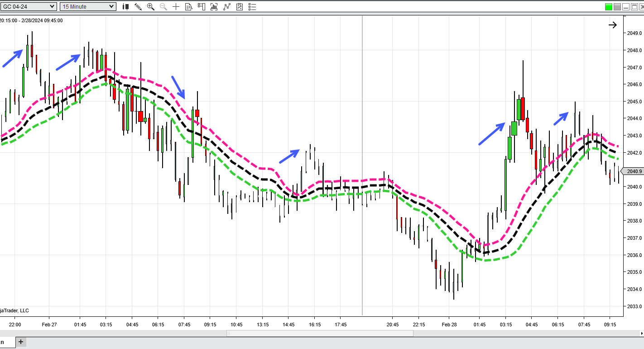Open the Chart Trader icon
Screen dimensions: 644x349
pyautogui.click(x=202, y=7)
